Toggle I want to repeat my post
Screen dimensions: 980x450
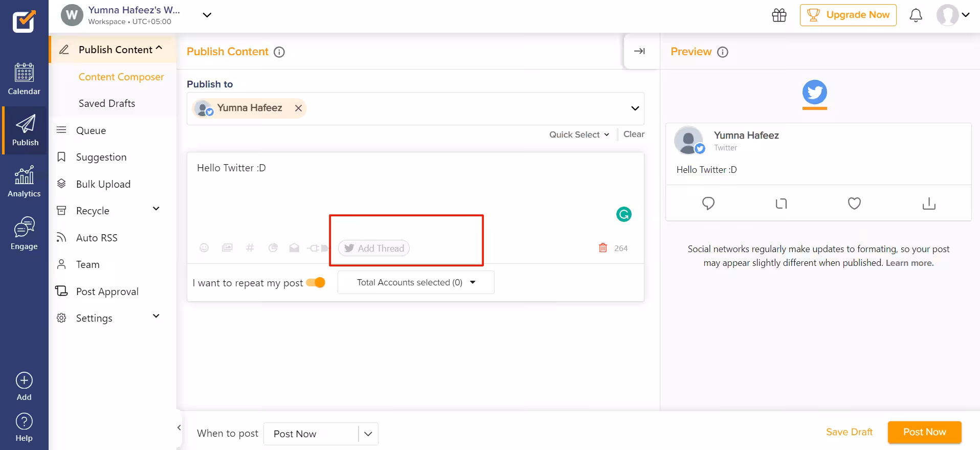(x=316, y=283)
